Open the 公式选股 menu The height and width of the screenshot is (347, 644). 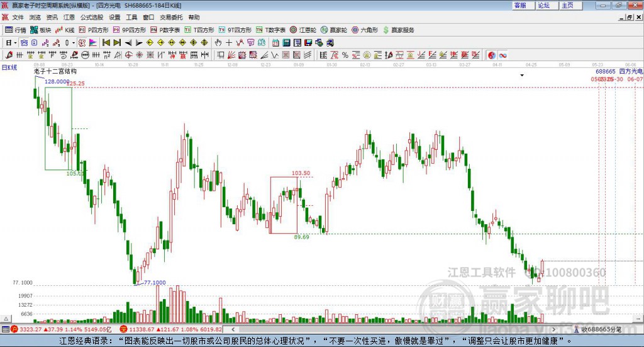[92, 17]
